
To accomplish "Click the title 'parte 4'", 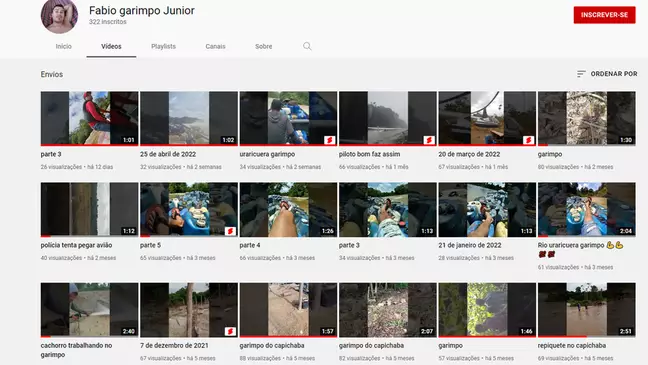I will 250,245.
